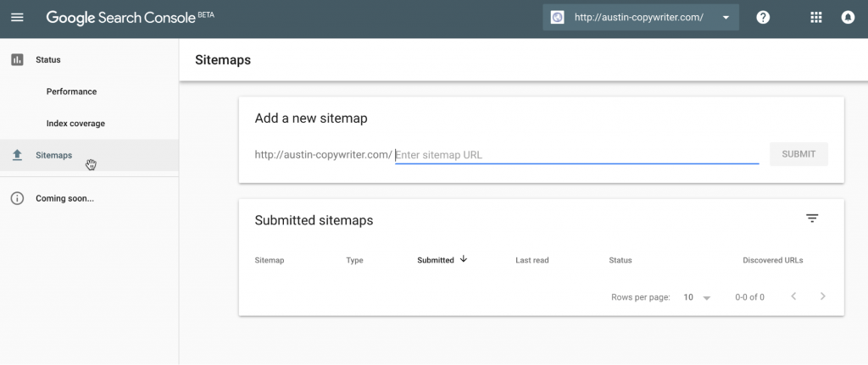Go to the next results page
This screenshot has height=365, width=868.
click(822, 296)
